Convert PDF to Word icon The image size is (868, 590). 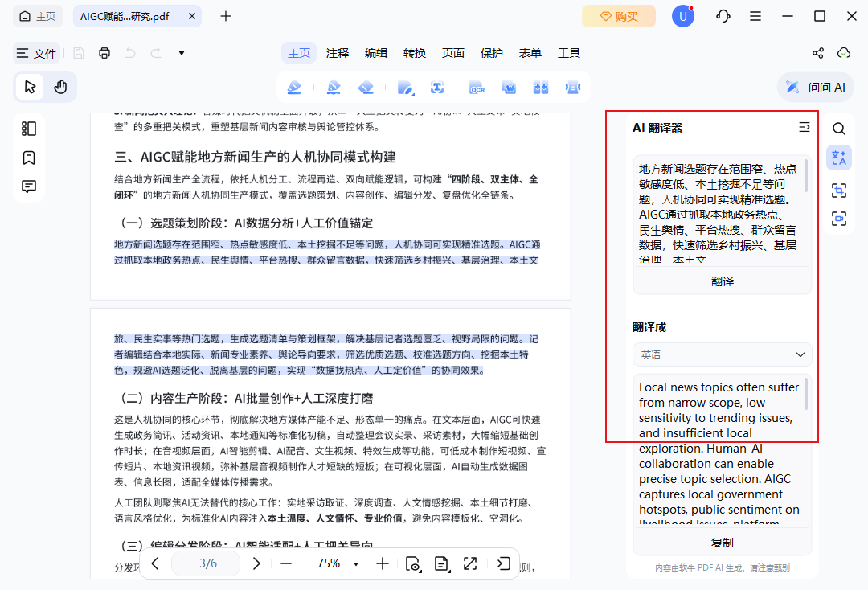coord(509,88)
